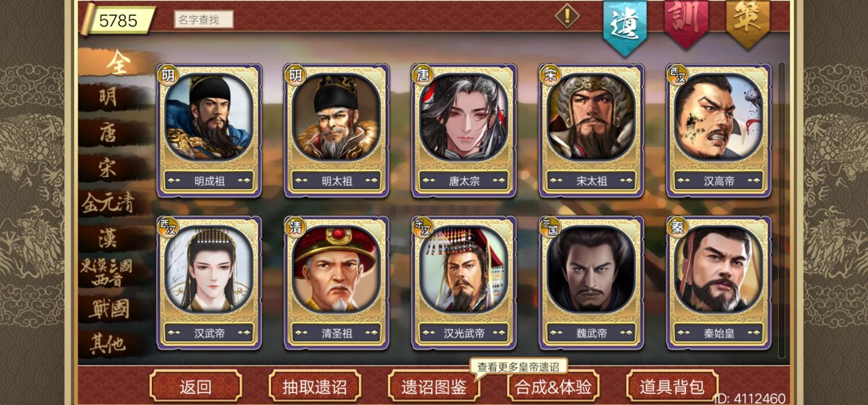Click the 返回 back button
Image resolution: width=868 pixels, height=405 pixels.
196,386
